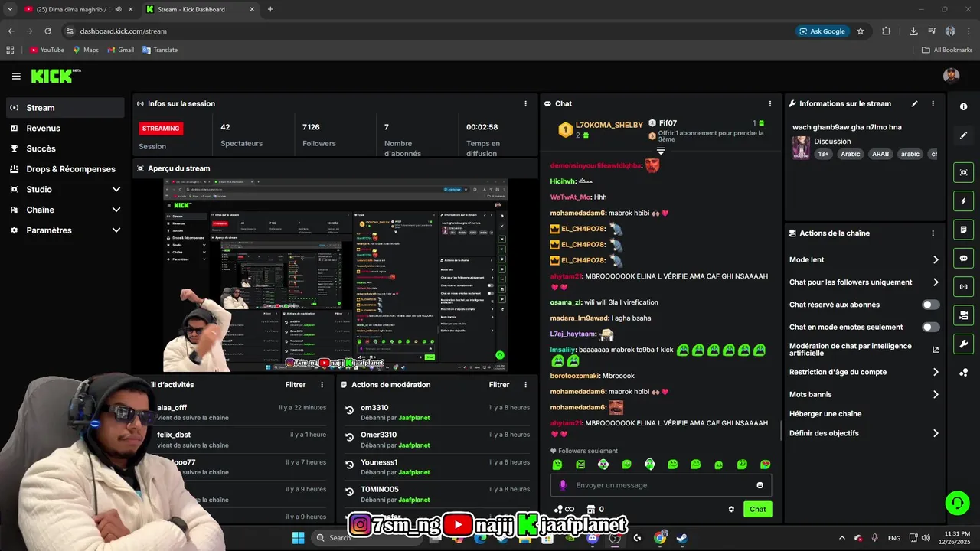This screenshot has height=551, width=980.
Task: Go to Revenus in the sidebar
Action: (65, 129)
